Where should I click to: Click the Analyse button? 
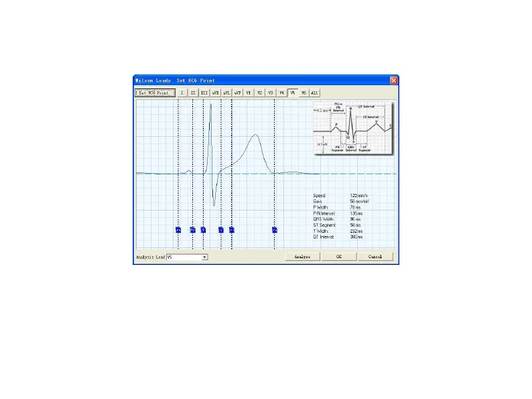pos(302,257)
